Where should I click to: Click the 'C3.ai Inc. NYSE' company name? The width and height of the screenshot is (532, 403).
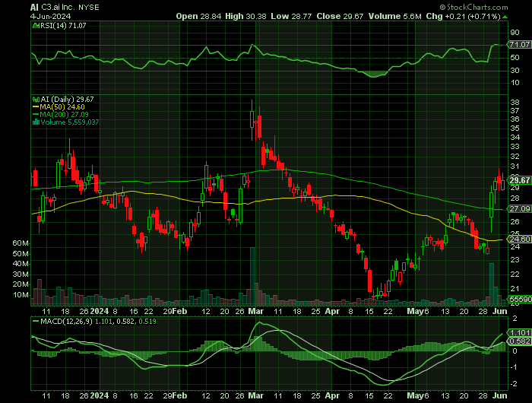70,8
